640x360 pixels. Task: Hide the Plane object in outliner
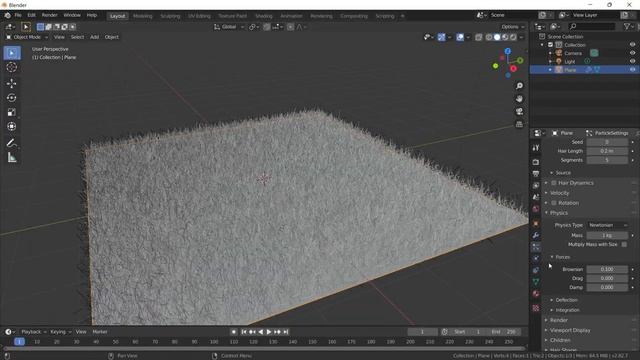(632, 70)
